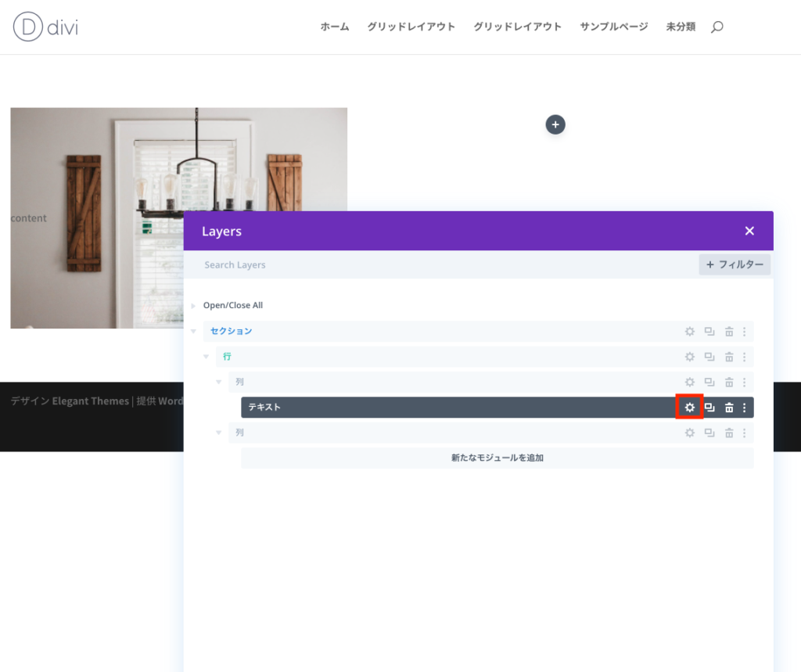Viewport: 801px width, 672px height.
Task: Go to the 未分類 menu item
Action: click(680, 27)
